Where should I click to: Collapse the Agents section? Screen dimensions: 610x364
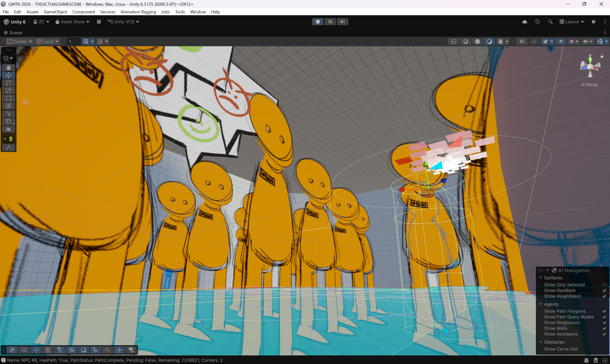[x=541, y=304]
